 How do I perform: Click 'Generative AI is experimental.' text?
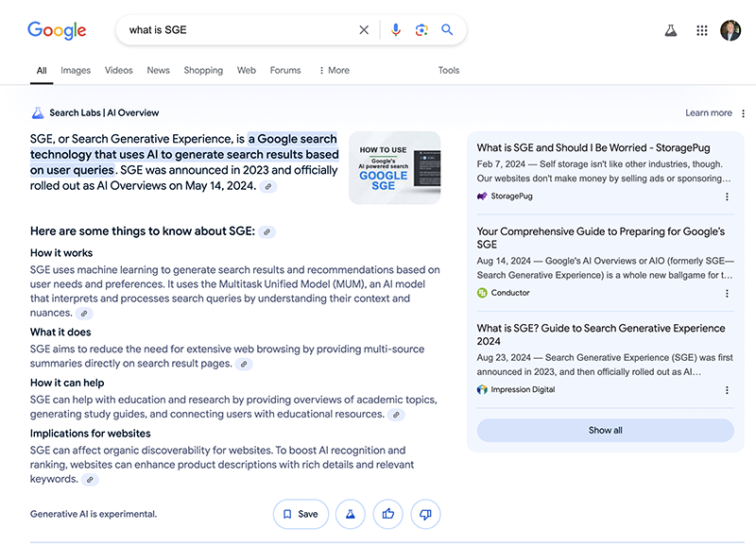94,514
